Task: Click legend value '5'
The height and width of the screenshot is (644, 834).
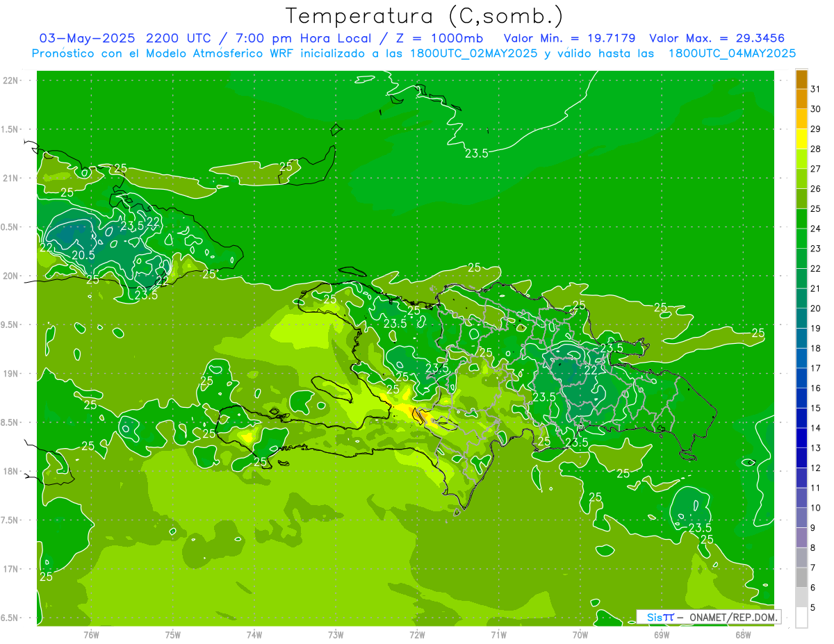Action: tap(814, 608)
